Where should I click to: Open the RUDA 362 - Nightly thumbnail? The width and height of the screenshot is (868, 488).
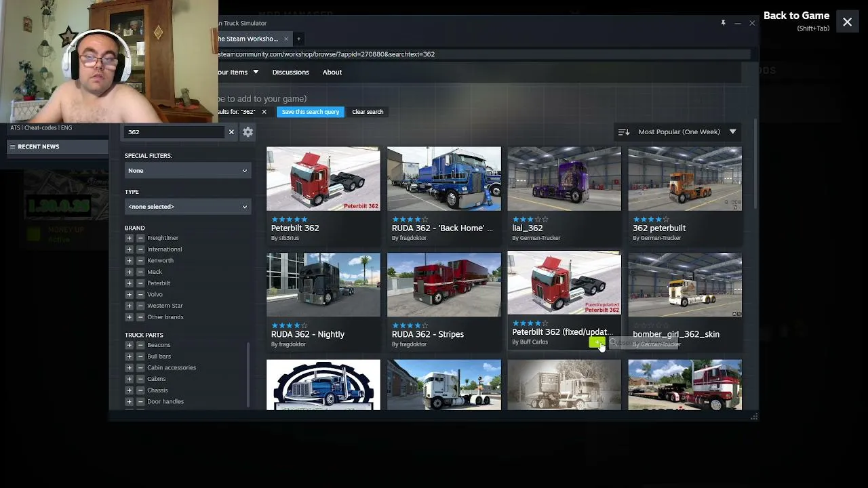[323, 285]
